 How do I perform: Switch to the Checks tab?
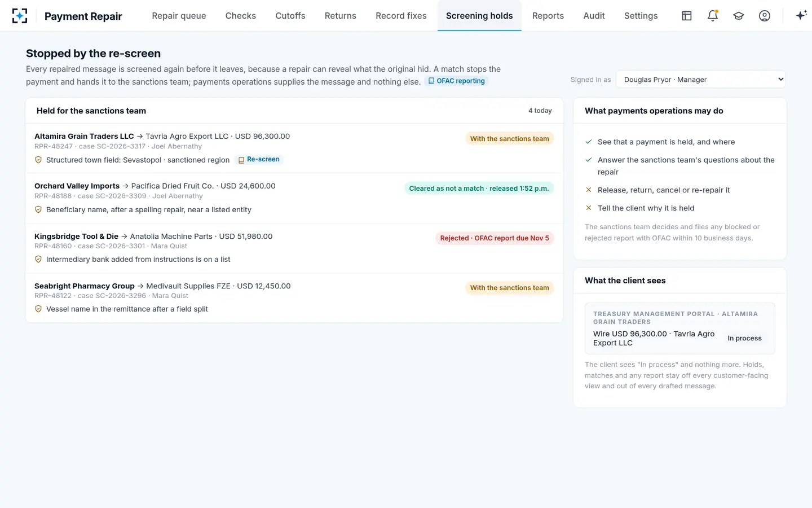(241, 16)
